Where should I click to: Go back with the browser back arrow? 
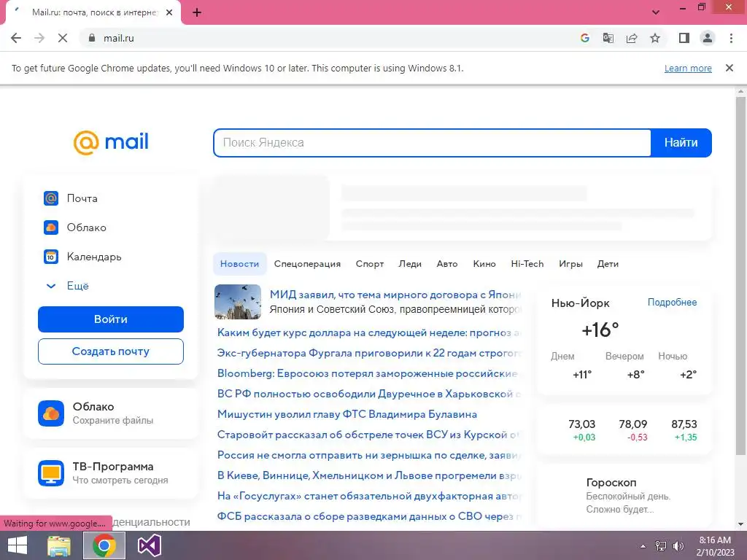pos(16,38)
